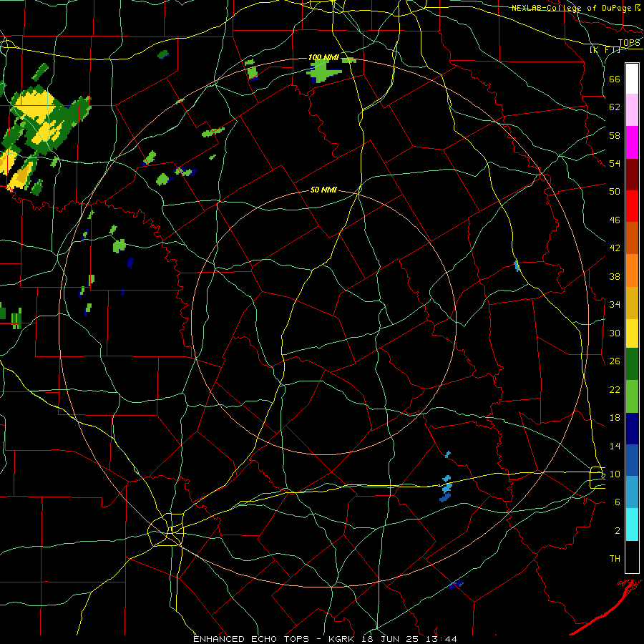The width and height of the screenshot is (644, 644).
Task: Select the 54 legend value
Action: coord(615,163)
